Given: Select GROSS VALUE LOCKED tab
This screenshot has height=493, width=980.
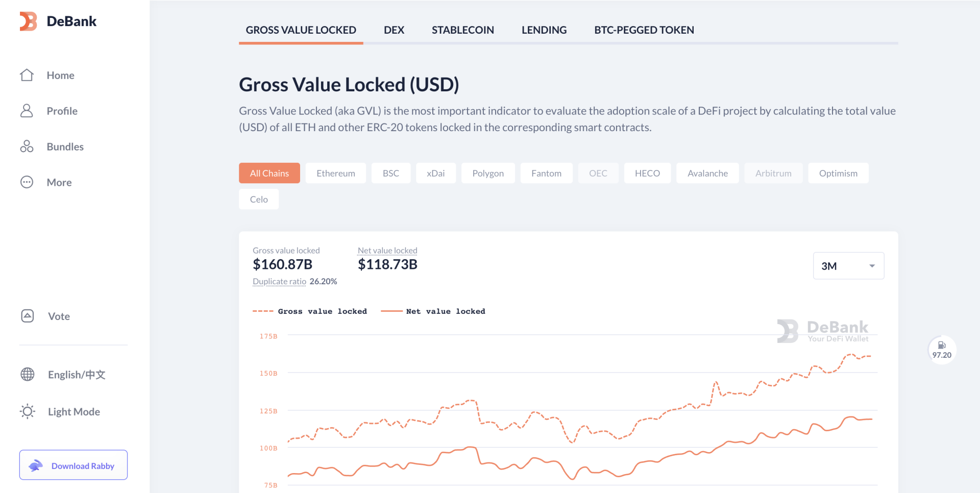Looking at the screenshot, I should (301, 30).
